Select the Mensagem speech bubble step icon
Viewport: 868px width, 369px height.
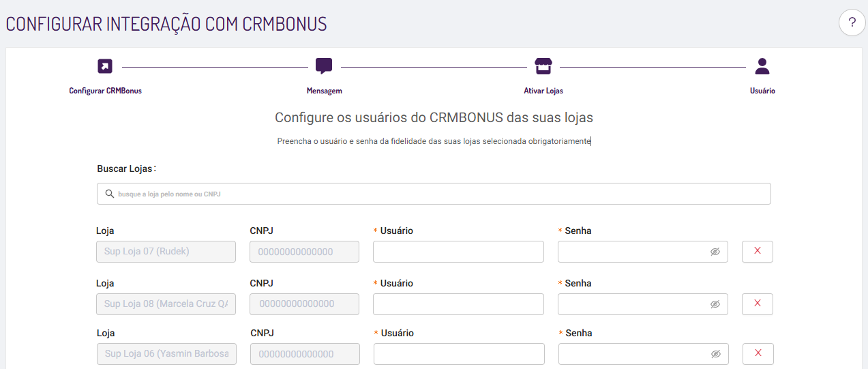tap(324, 66)
